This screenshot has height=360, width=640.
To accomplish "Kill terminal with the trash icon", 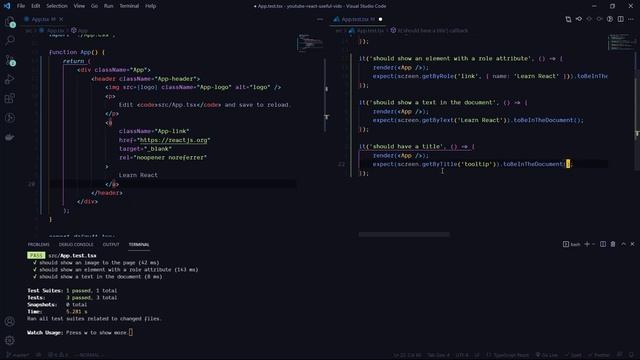I will [x=613, y=244].
